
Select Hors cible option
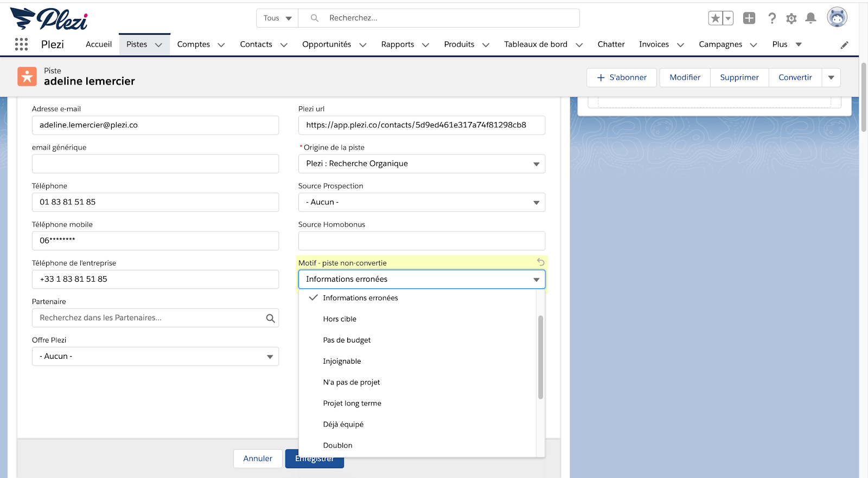417,319
